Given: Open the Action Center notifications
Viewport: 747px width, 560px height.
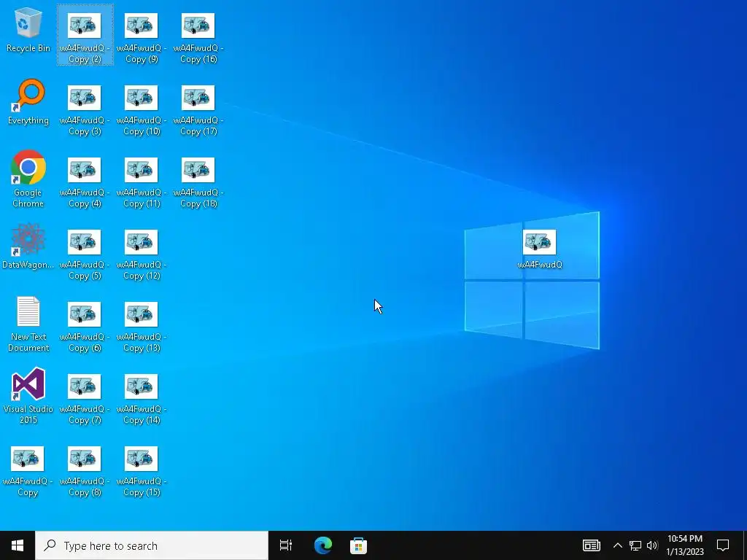Looking at the screenshot, I should pyautogui.click(x=723, y=545).
